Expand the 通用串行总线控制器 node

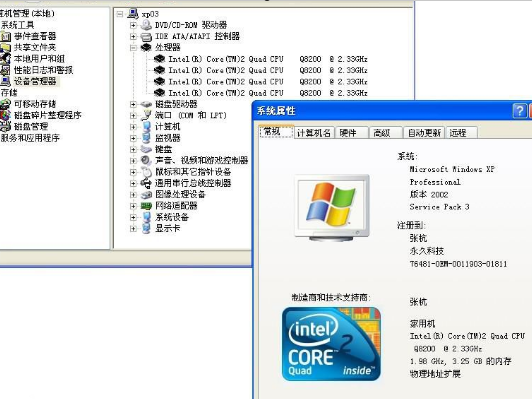[133, 183]
